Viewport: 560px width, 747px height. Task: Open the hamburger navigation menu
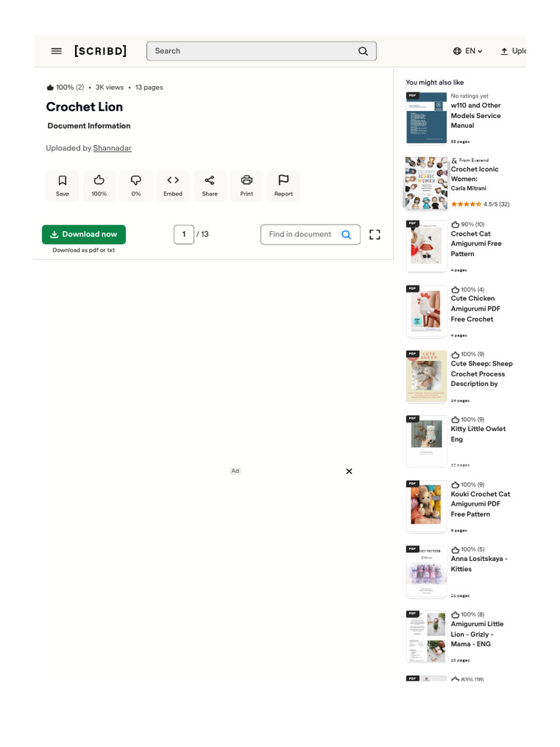click(x=56, y=51)
